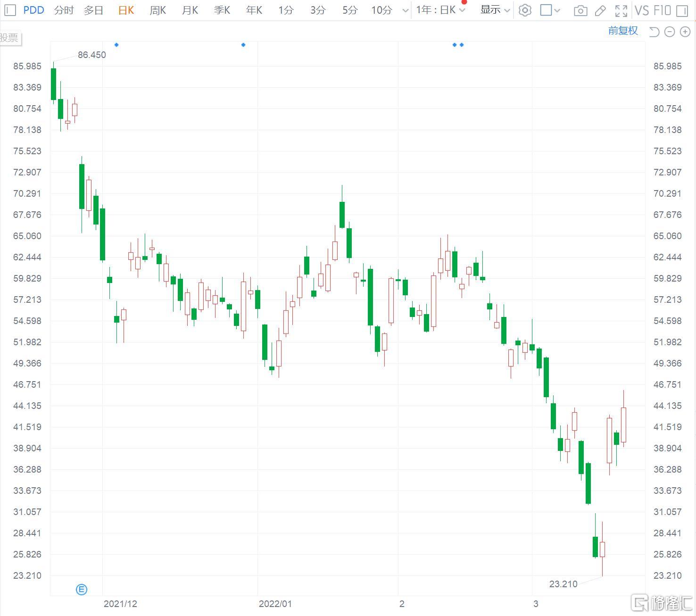Click the blue diamond marker before 2022/01
696x616 pixels.
pyautogui.click(x=243, y=45)
